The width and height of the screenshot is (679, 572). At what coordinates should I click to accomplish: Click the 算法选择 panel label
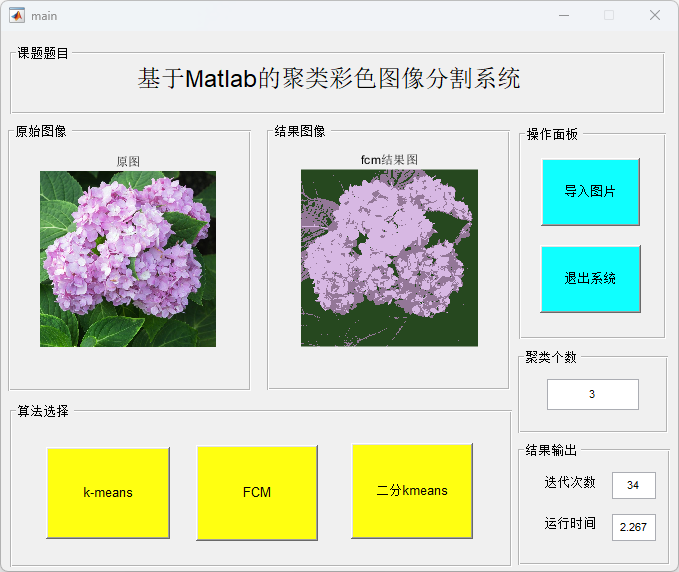(43, 411)
